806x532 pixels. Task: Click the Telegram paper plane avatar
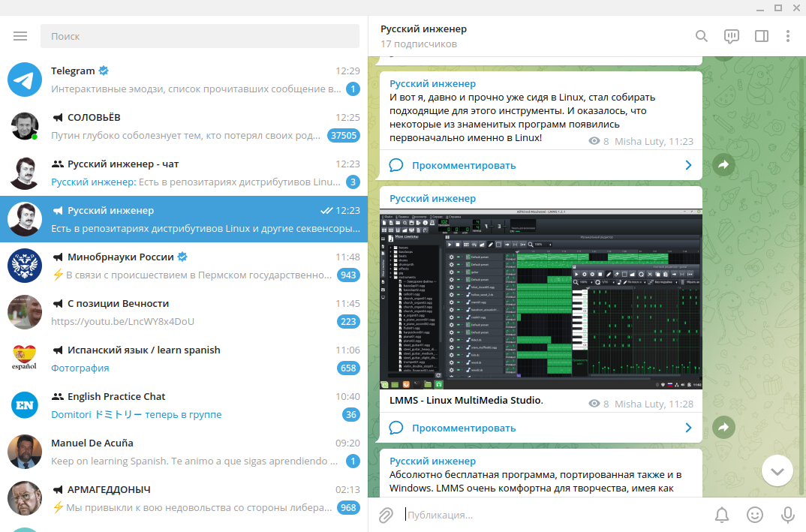(25, 80)
